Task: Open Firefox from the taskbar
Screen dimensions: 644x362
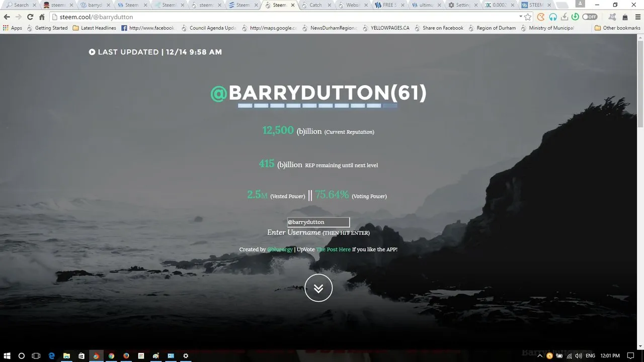Action: (x=126, y=355)
